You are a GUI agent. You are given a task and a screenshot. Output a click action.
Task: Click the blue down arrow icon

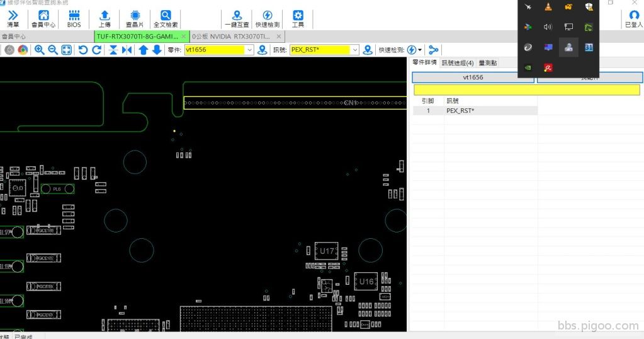(x=157, y=50)
